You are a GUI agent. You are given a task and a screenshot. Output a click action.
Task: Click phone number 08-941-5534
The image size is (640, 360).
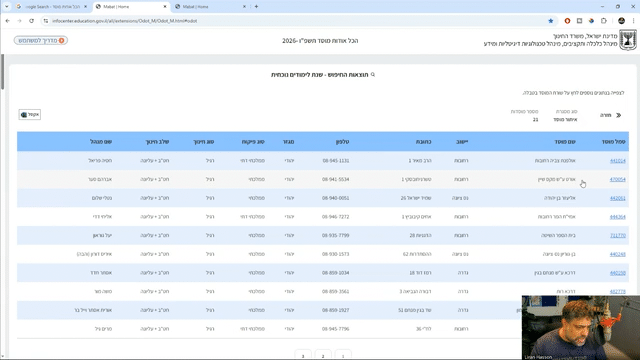tap(336, 180)
